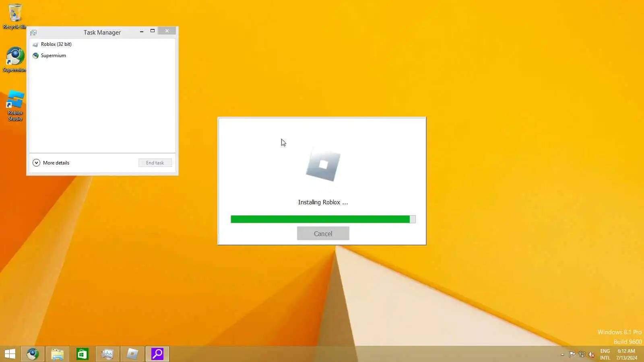The height and width of the screenshot is (362, 644).
Task: Click the Roblox process icon in Task Manager
Action: tap(35, 44)
